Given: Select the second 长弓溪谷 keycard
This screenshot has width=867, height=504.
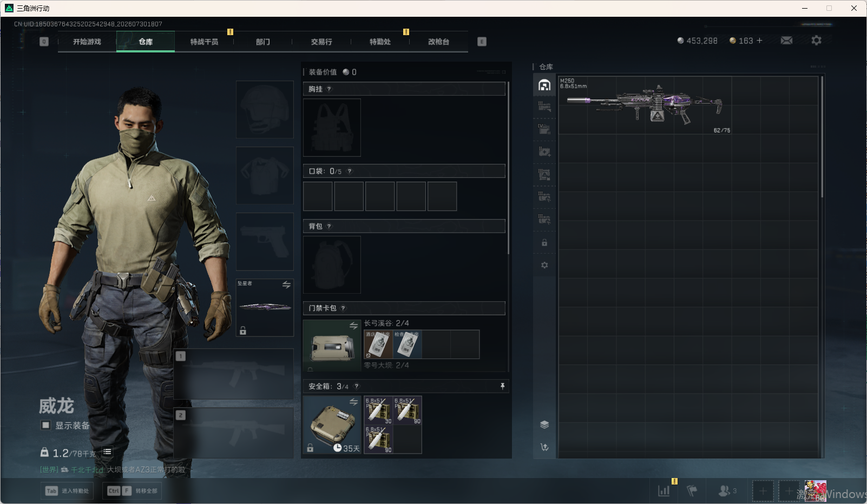Looking at the screenshot, I should pyautogui.click(x=407, y=344).
